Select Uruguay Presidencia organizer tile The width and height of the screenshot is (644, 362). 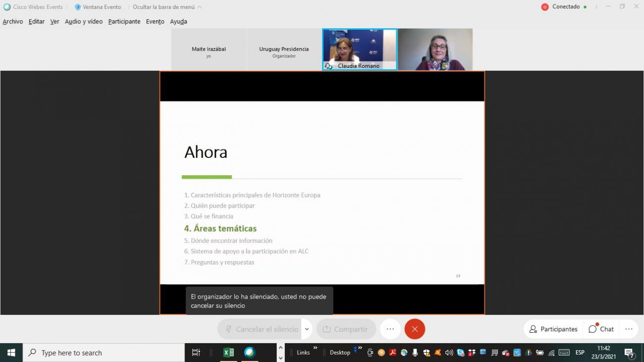(x=284, y=50)
